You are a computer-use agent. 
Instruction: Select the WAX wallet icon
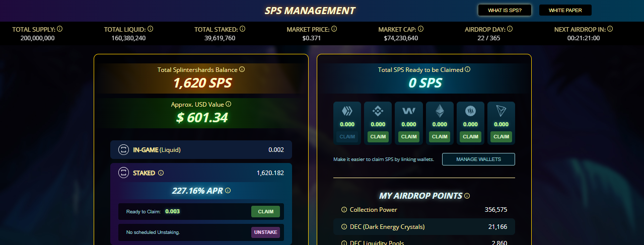pyautogui.click(x=409, y=111)
